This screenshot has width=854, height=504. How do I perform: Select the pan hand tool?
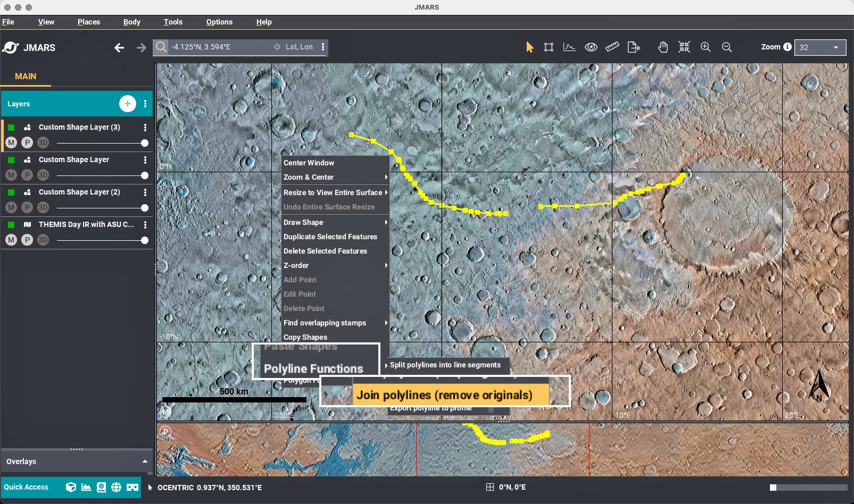662,47
